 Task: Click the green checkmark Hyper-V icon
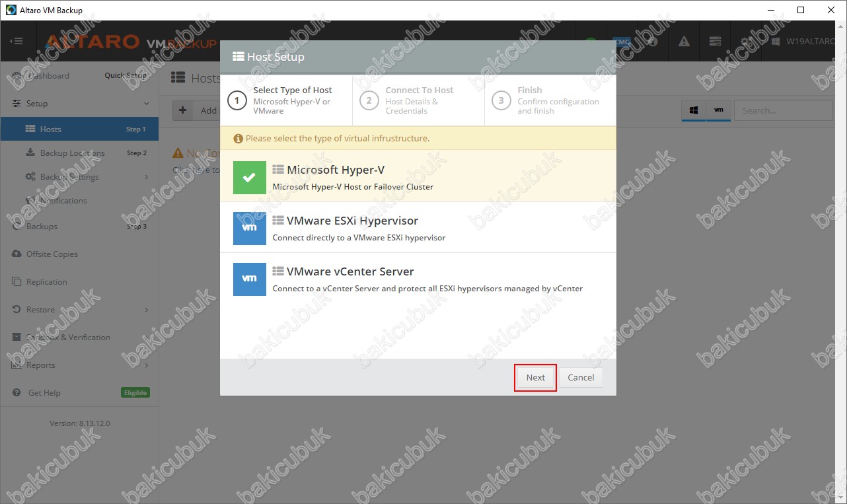tap(250, 178)
